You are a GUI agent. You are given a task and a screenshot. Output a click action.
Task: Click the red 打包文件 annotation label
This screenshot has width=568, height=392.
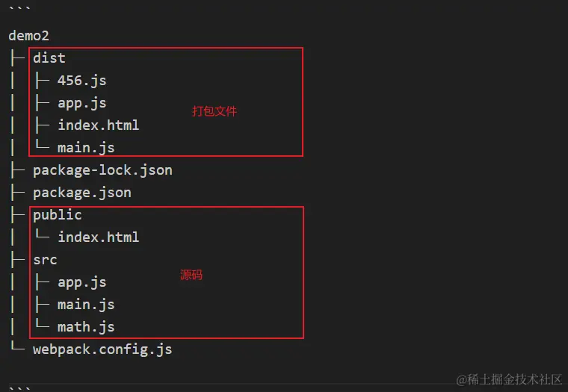pos(214,111)
